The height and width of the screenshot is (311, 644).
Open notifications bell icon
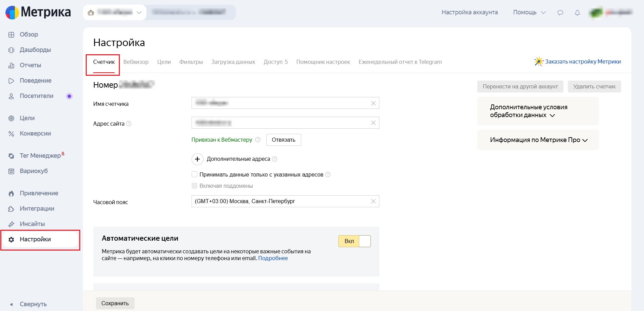point(577,13)
